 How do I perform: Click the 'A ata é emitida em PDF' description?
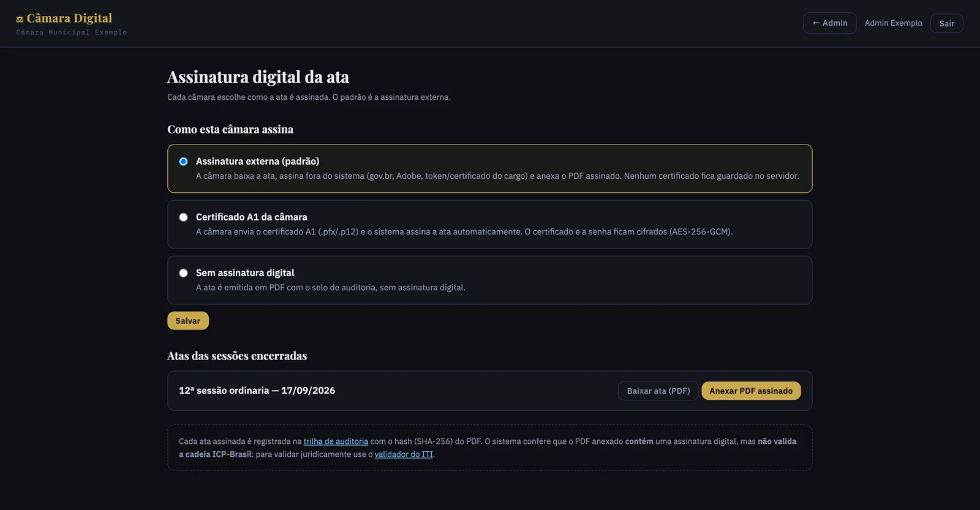tap(331, 287)
